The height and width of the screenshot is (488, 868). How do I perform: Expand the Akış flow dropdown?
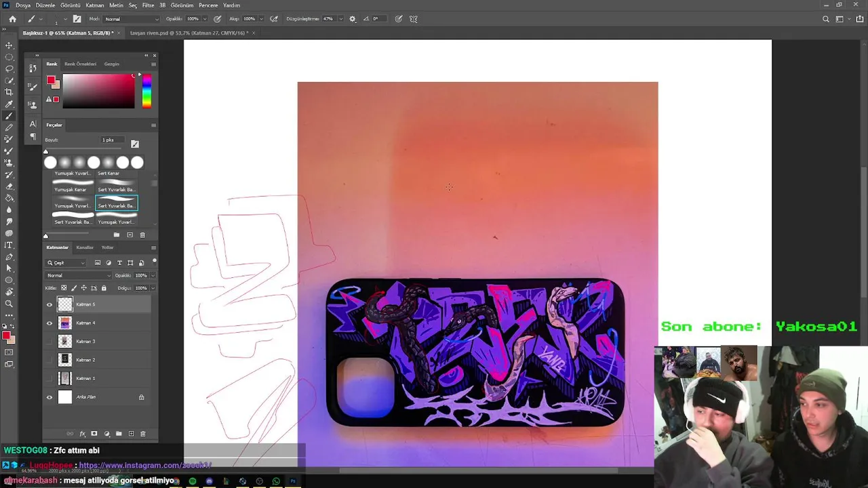pos(261,19)
